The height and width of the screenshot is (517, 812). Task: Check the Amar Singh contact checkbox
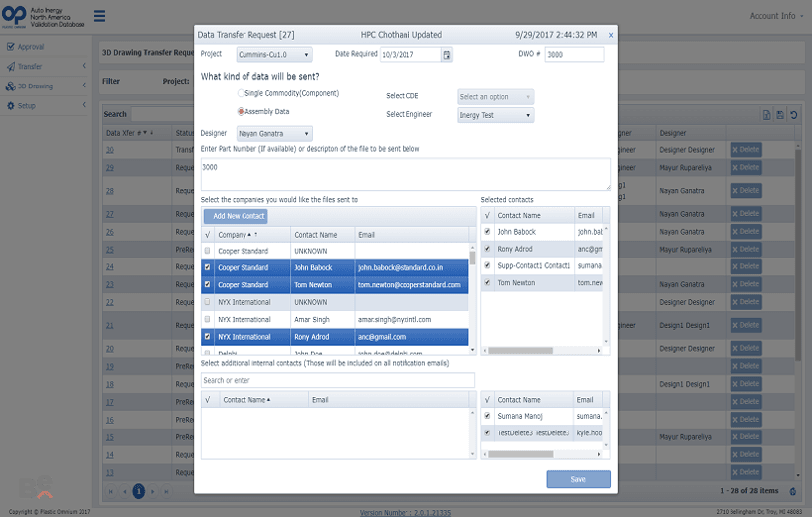(x=207, y=319)
